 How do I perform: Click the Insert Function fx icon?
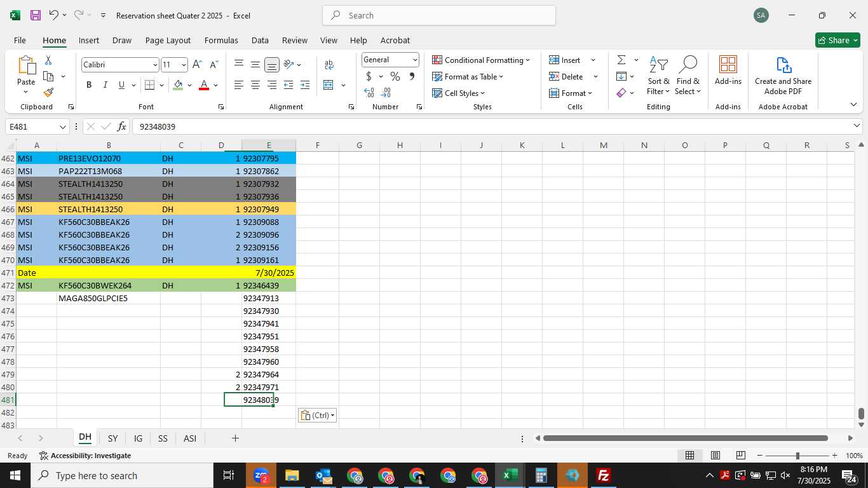tap(122, 127)
